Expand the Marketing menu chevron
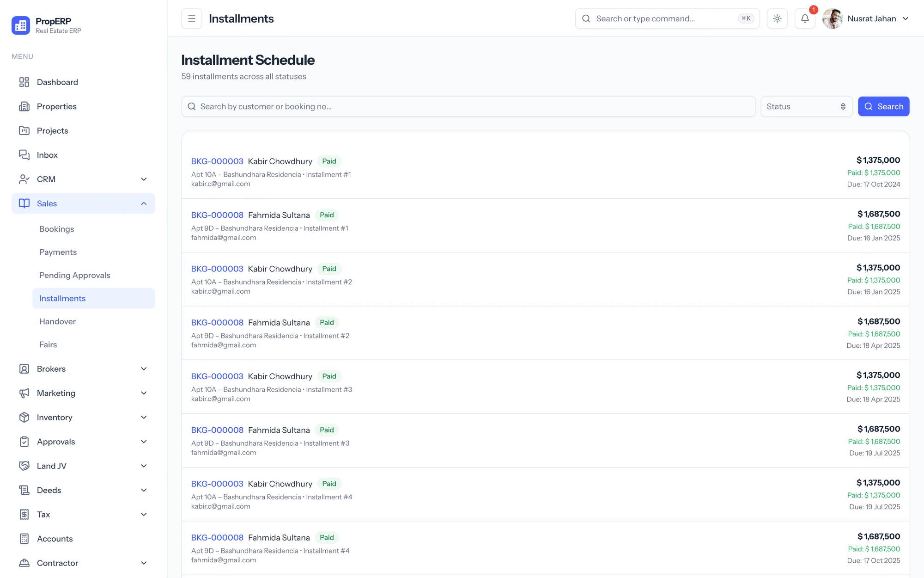This screenshot has height=578, width=924. [x=144, y=393]
